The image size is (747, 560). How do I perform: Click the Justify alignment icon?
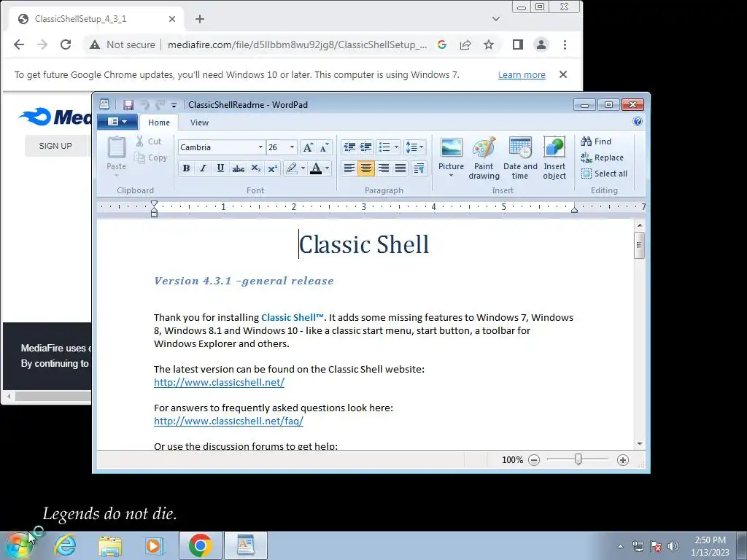point(400,168)
